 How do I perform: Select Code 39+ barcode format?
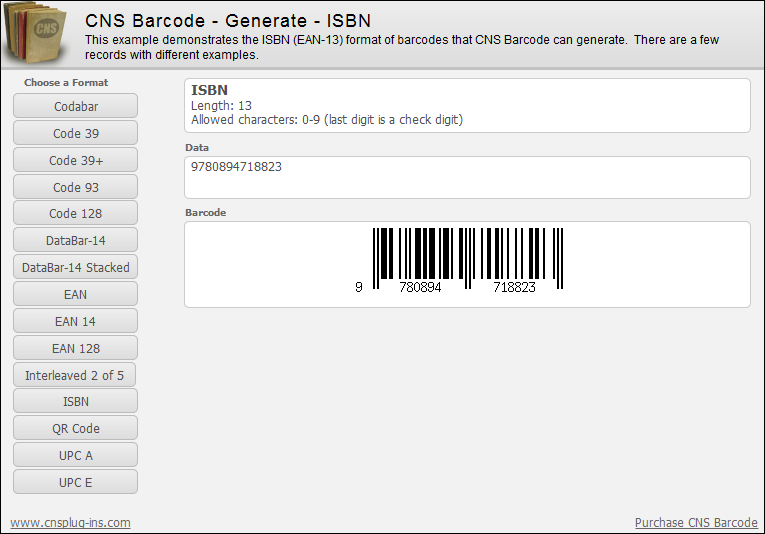click(x=76, y=160)
